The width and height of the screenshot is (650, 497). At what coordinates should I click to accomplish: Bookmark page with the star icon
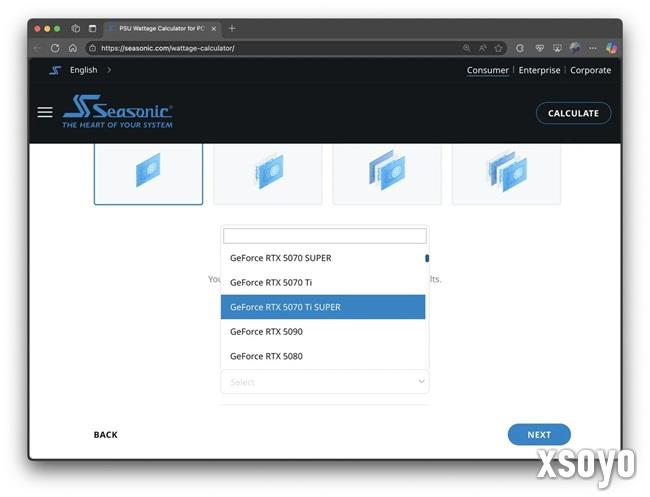tap(498, 48)
